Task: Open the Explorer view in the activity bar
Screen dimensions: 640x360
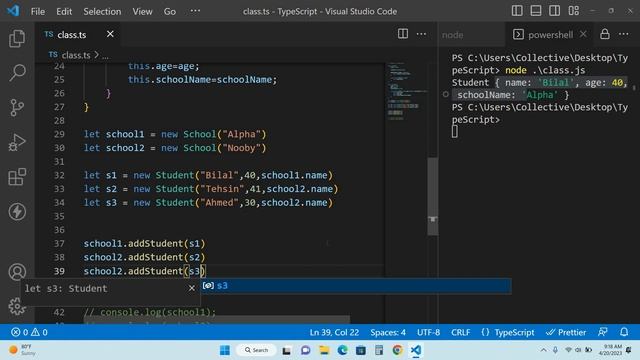Action: tap(17, 38)
